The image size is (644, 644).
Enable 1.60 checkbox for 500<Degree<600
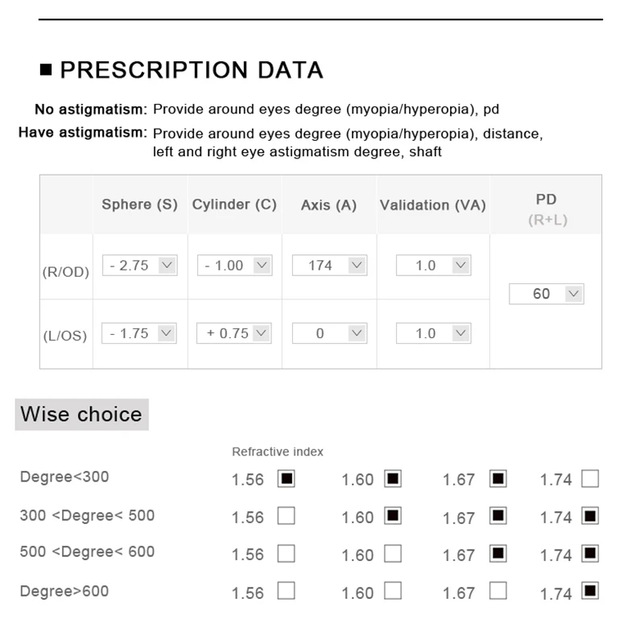[x=393, y=554]
